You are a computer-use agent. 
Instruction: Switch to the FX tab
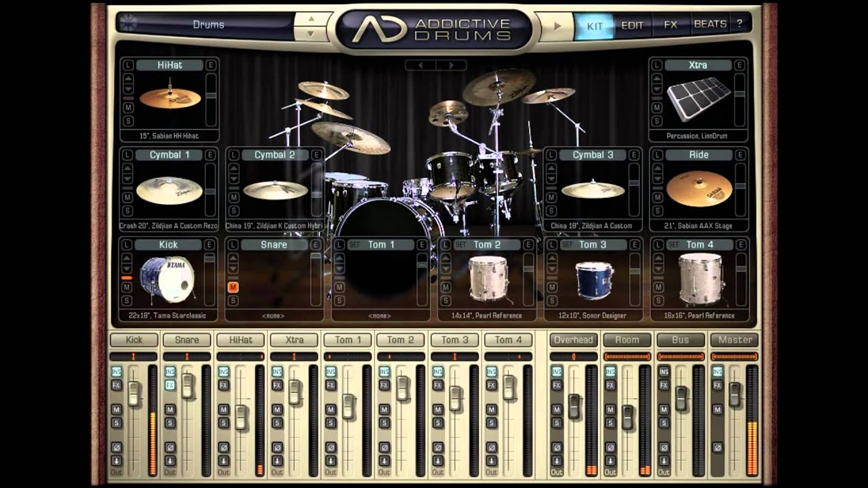[671, 24]
